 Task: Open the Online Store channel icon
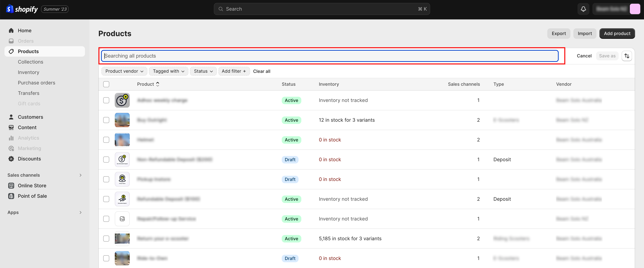click(11, 185)
